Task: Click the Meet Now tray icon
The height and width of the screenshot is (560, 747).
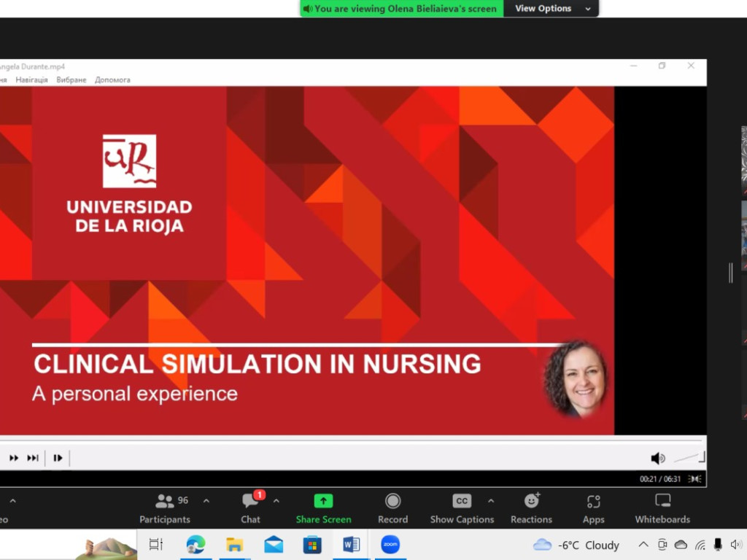Action: point(662,544)
